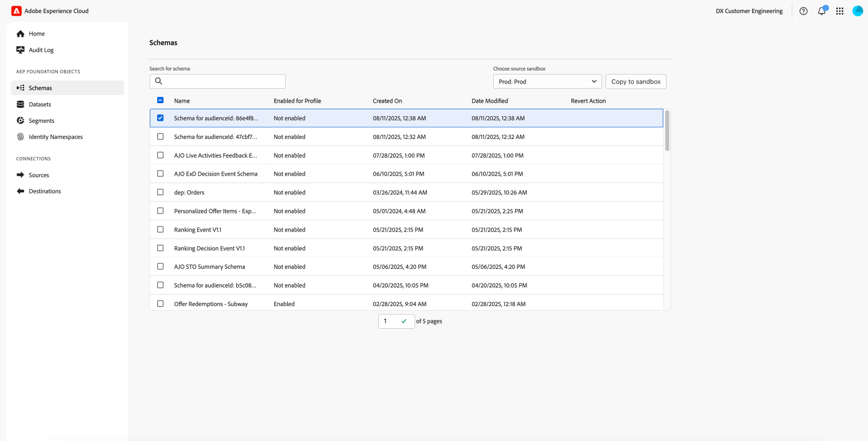The height and width of the screenshot is (441, 868).
Task: Check Personalized Offer Items row checkbox
Action: click(x=160, y=211)
